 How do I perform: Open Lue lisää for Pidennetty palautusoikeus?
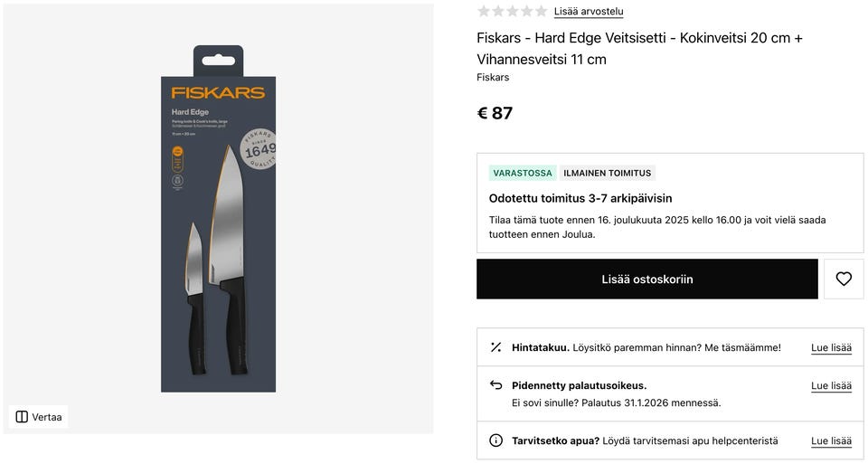[831, 385]
